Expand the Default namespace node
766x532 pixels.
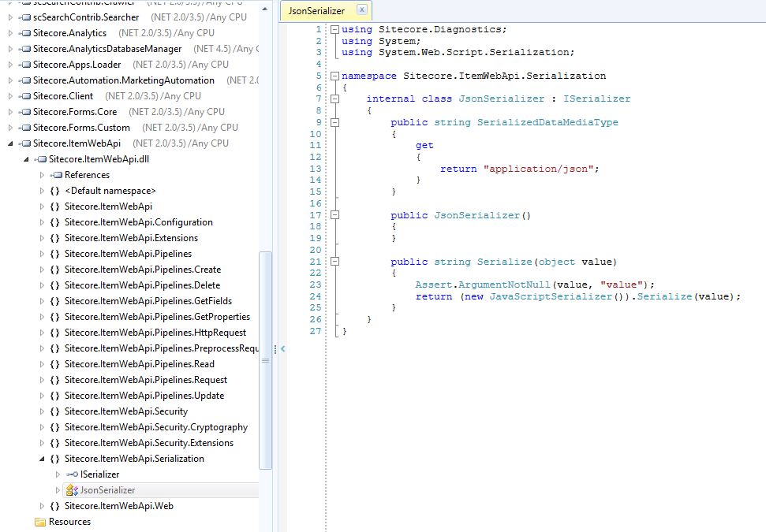(x=42, y=191)
